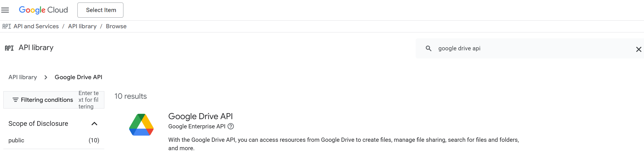The width and height of the screenshot is (644, 158).
Task: Click the Google Drive API description text
Action: click(344, 144)
